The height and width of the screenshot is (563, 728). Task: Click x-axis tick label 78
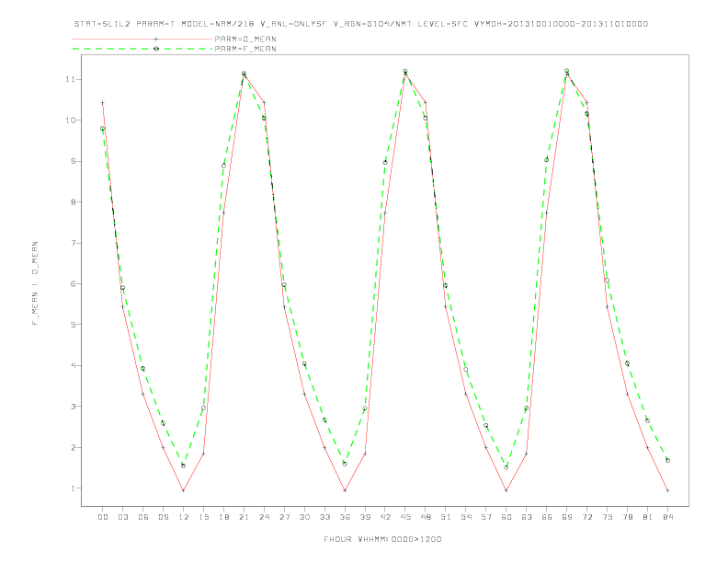627,517
